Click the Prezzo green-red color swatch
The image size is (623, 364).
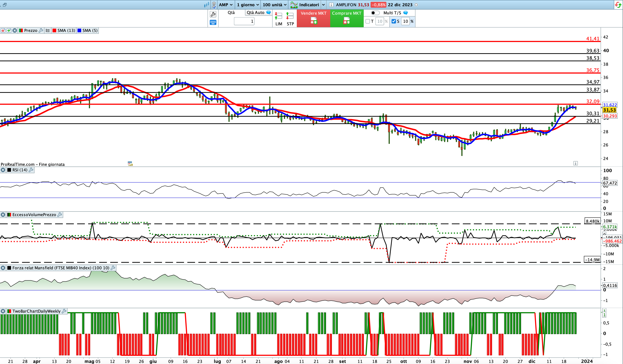[21, 30]
